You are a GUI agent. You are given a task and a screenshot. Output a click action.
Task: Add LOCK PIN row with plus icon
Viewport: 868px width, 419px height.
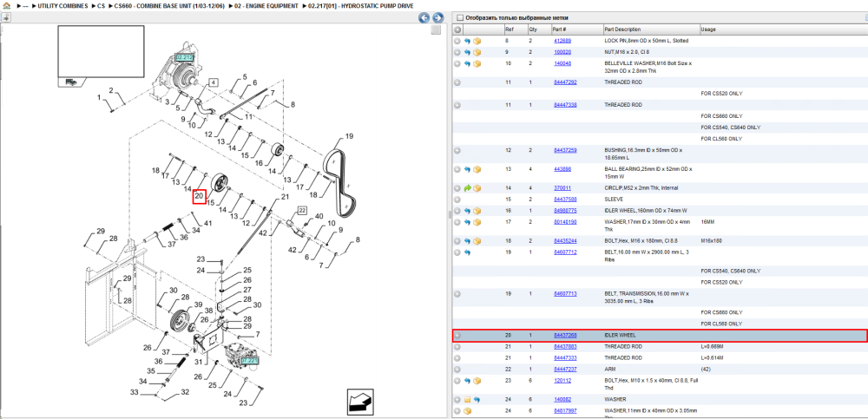457,41
